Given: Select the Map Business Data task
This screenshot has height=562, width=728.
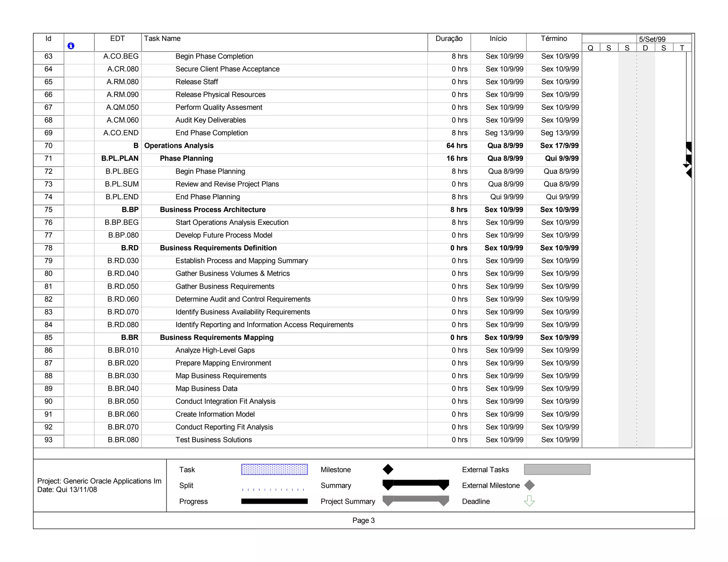Looking at the screenshot, I should [x=206, y=389].
